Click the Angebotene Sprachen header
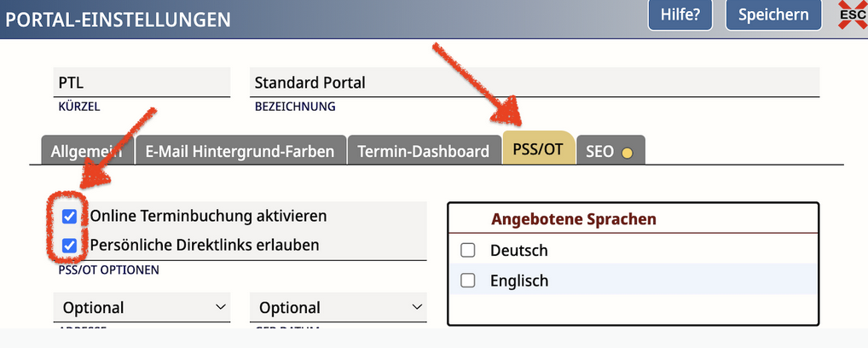The height and width of the screenshot is (348, 868). [x=574, y=219]
